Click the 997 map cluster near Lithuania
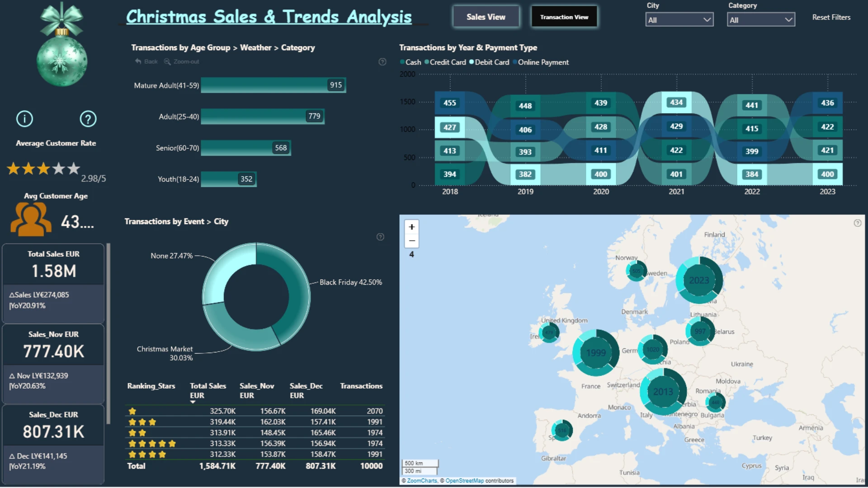Screen dimensions: 868x488 click(700, 331)
